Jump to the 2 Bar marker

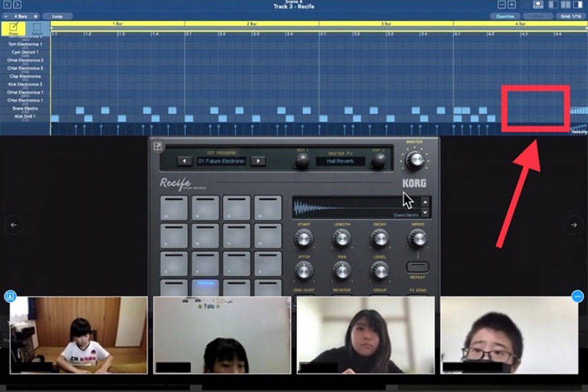(x=251, y=24)
